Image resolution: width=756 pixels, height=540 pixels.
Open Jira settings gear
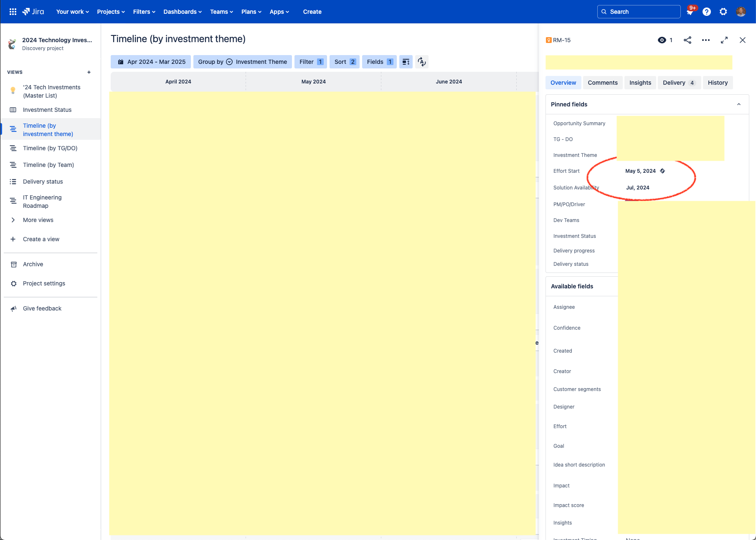723,12
